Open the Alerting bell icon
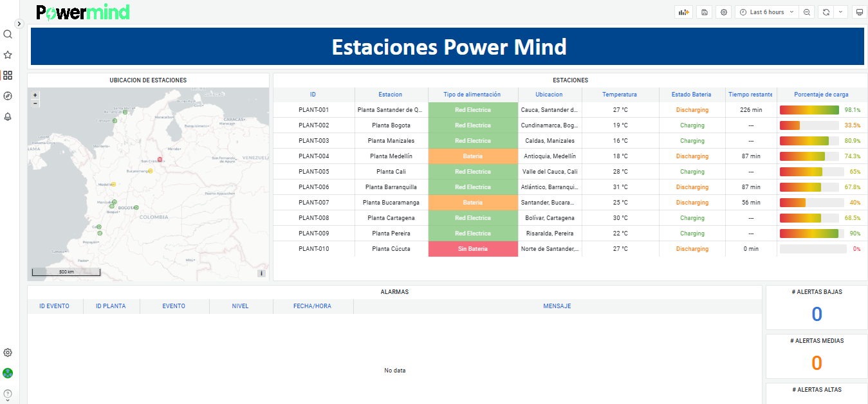This screenshot has width=868, height=404. (8, 116)
